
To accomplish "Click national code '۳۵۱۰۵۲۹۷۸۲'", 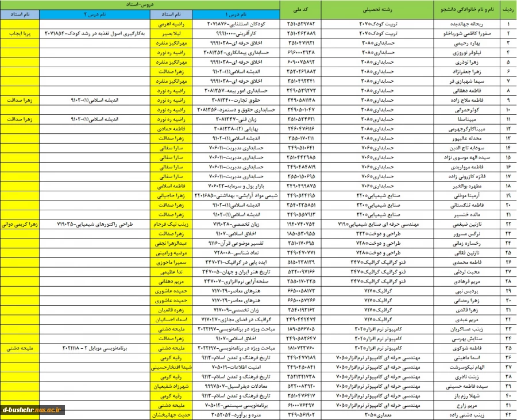I will pyautogui.click(x=300, y=24).
